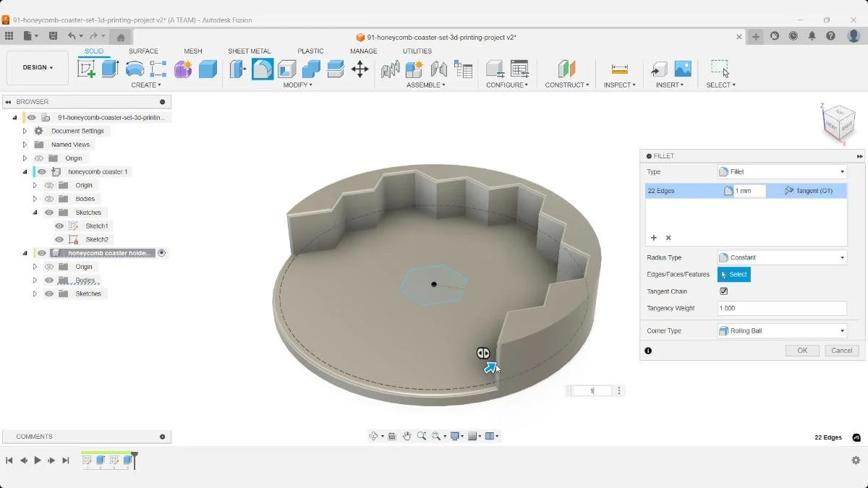The image size is (868, 488).
Task: Select the Measure inspect tool
Action: [x=619, y=69]
